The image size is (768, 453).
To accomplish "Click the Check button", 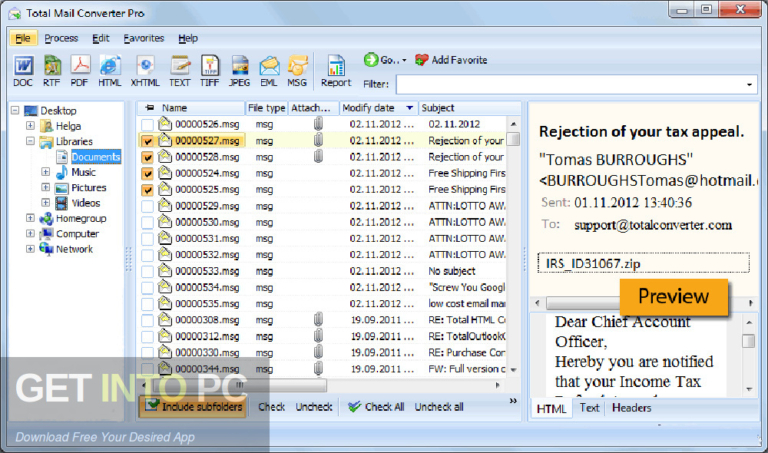I will [x=271, y=406].
